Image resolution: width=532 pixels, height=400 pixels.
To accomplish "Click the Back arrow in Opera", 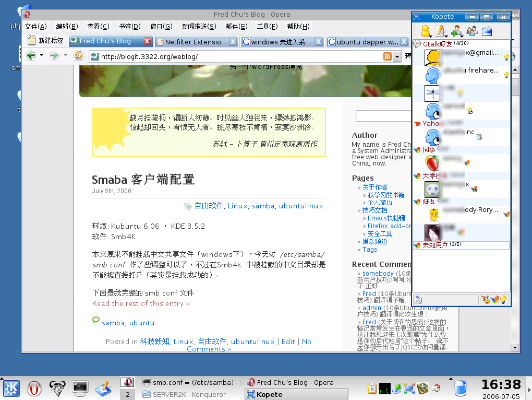I will tap(31, 55).
